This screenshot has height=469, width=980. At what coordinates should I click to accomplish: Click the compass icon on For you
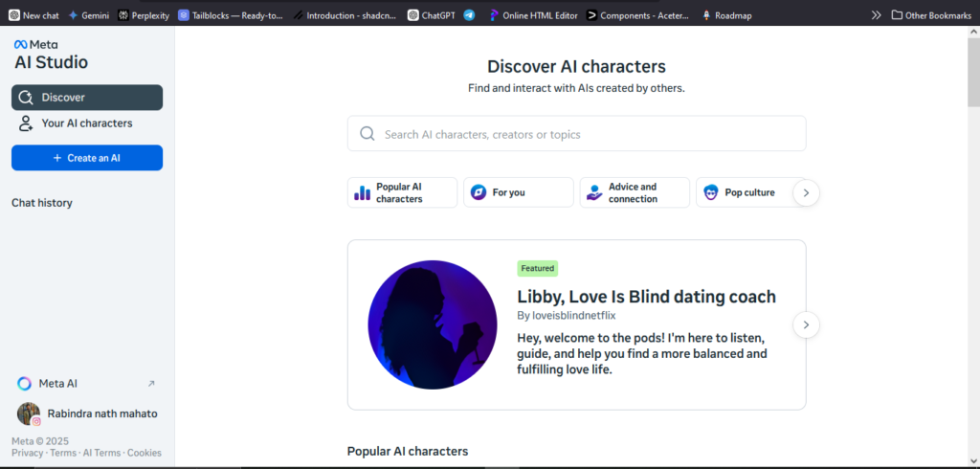[x=479, y=192]
